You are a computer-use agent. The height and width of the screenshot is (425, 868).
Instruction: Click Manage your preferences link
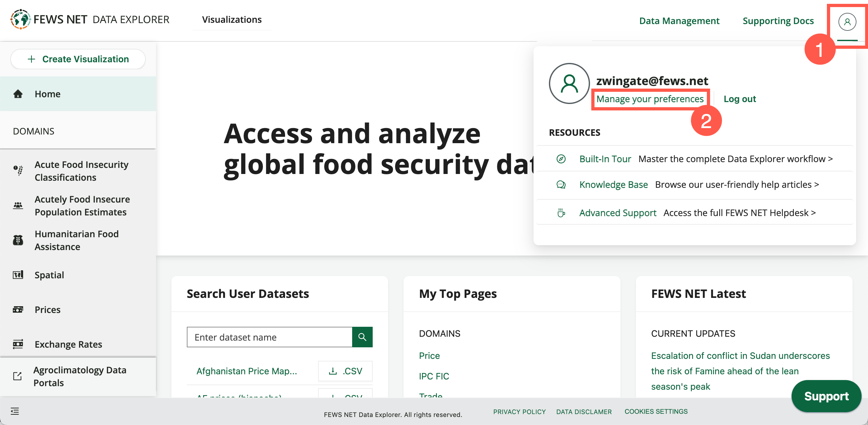point(650,99)
